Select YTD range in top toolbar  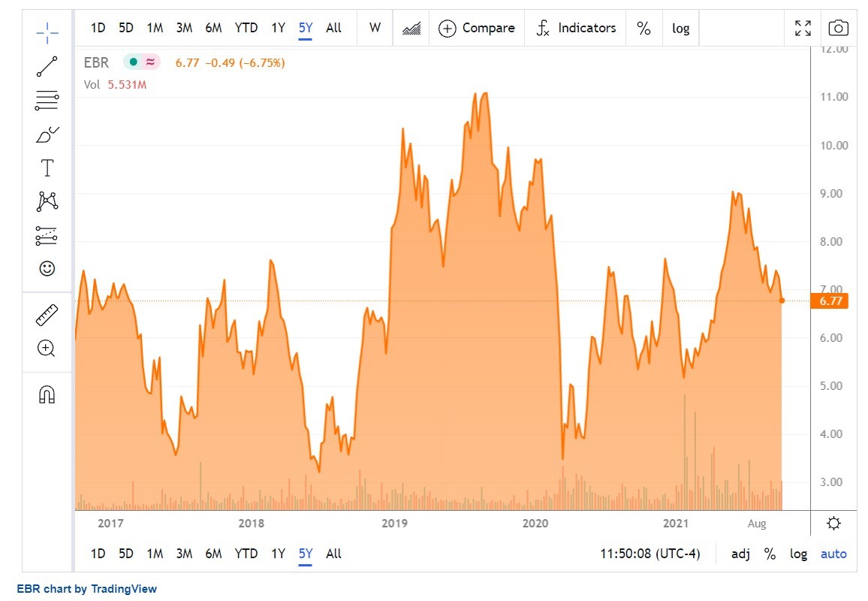[x=246, y=28]
